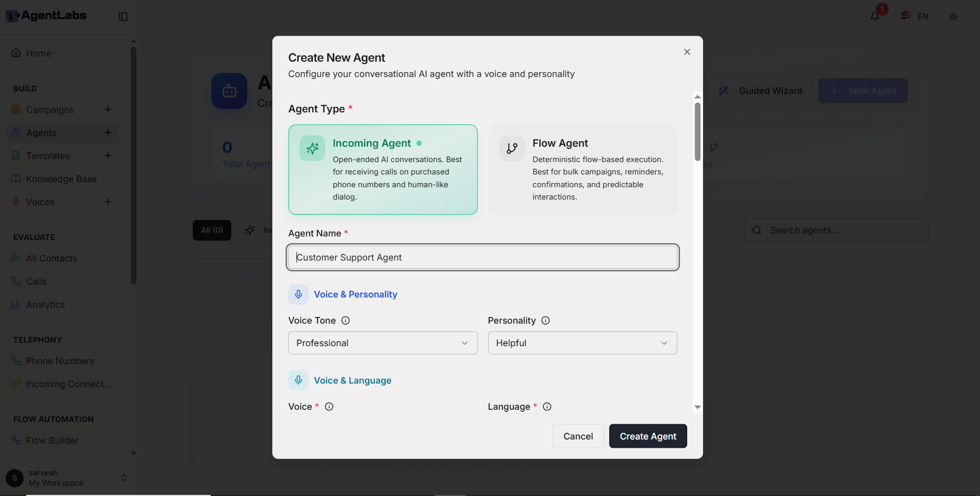Click the US flag language icon
The image size is (980, 496).
click(905, 16)
